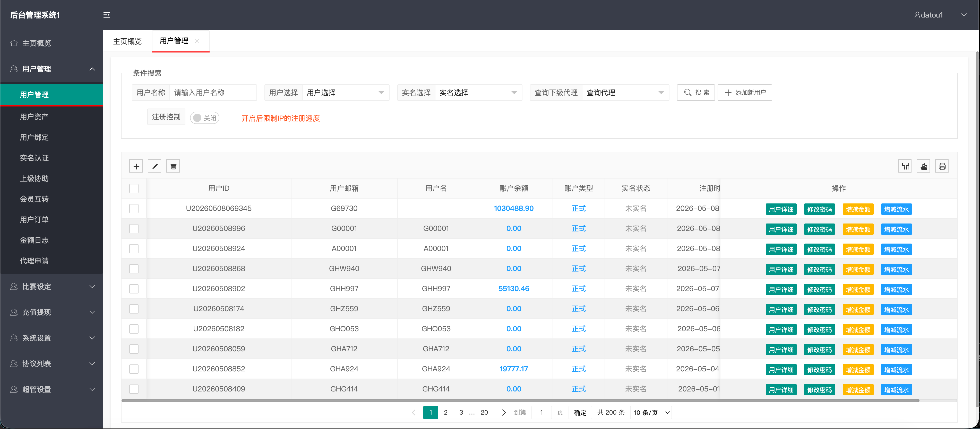The width and height of the screenshot is (980, 429).
Task: Check the row for U20260508902
Action: click(134, 289)
